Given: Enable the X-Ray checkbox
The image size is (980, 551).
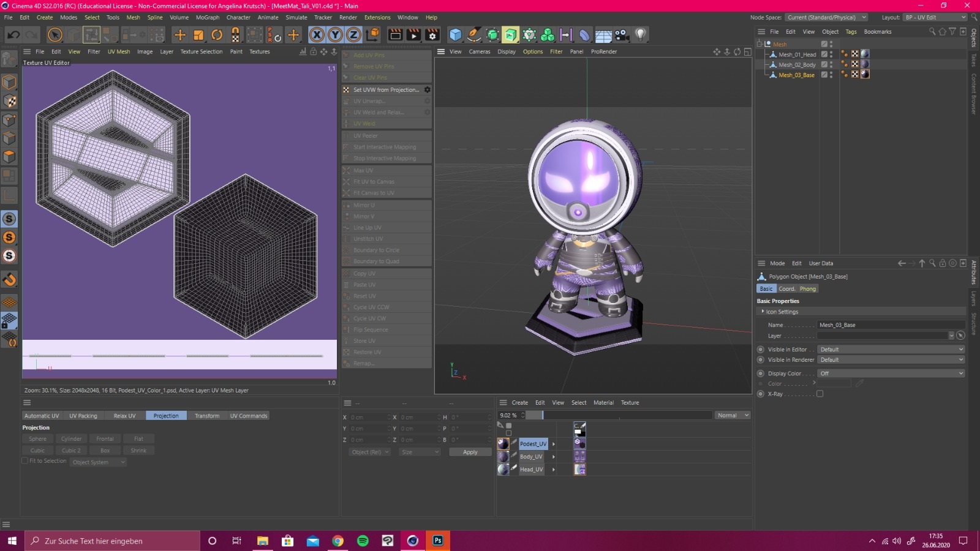Looking at the screenshot, I should pos(820,394).
